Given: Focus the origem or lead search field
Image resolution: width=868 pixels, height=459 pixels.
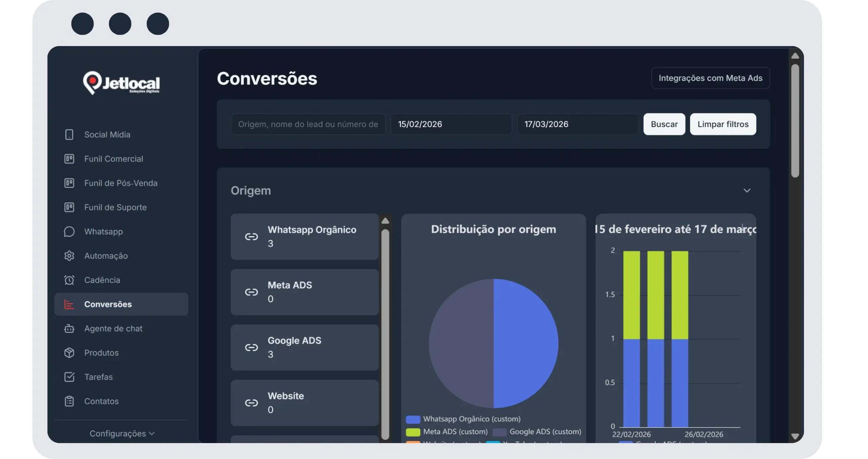Looking at the screenshot, I should (308, 124).
